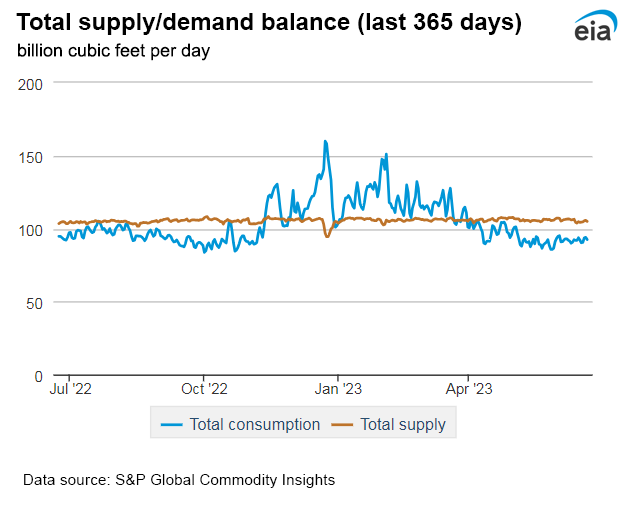Toggle the Total consumption legend entry

(x=240, y=424)
